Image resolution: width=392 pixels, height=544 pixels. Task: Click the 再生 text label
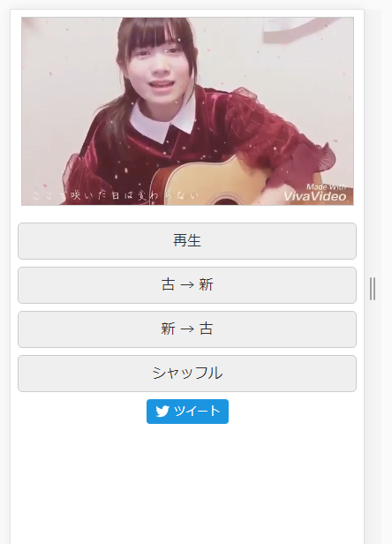click(187, 240)
